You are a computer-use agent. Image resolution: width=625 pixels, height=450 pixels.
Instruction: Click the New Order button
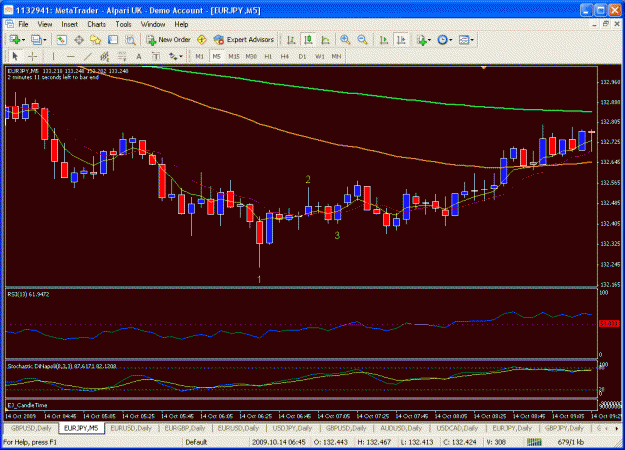point(169,39)
